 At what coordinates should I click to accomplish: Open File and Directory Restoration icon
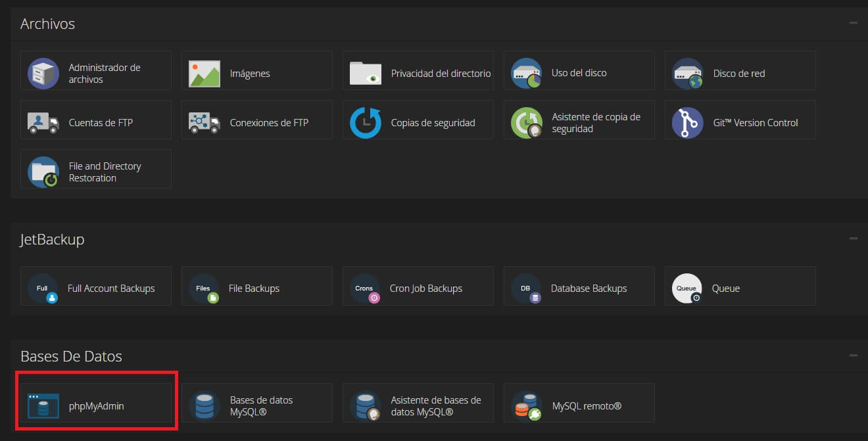pos(43,172)
